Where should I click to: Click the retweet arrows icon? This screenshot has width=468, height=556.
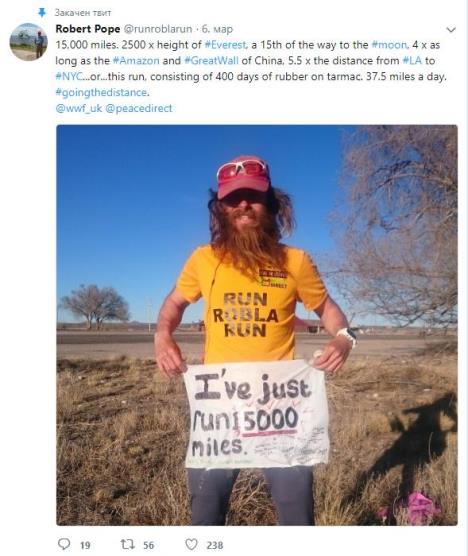tap(127, 544)
